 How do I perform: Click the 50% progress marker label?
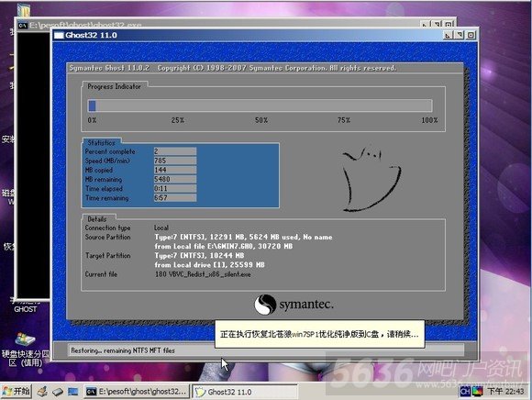tap(261, 120)
